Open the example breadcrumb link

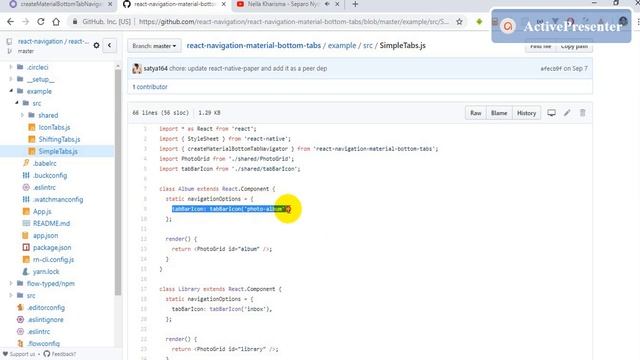pos(342,45)
